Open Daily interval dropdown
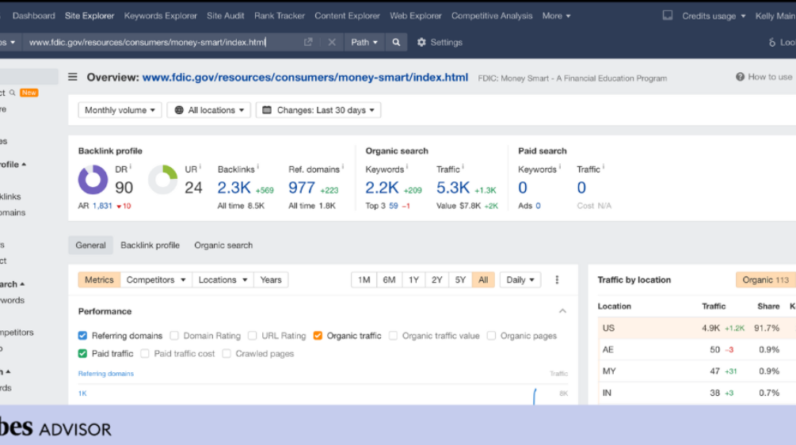This screenshot has width=796, height=445. (x=520, y=280)
